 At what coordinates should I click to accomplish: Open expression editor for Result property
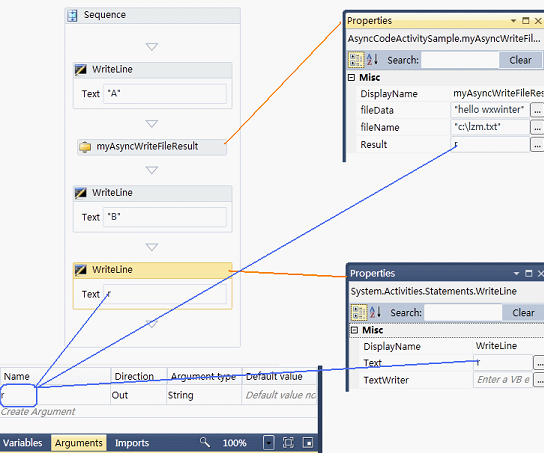(x=537, y=145)
